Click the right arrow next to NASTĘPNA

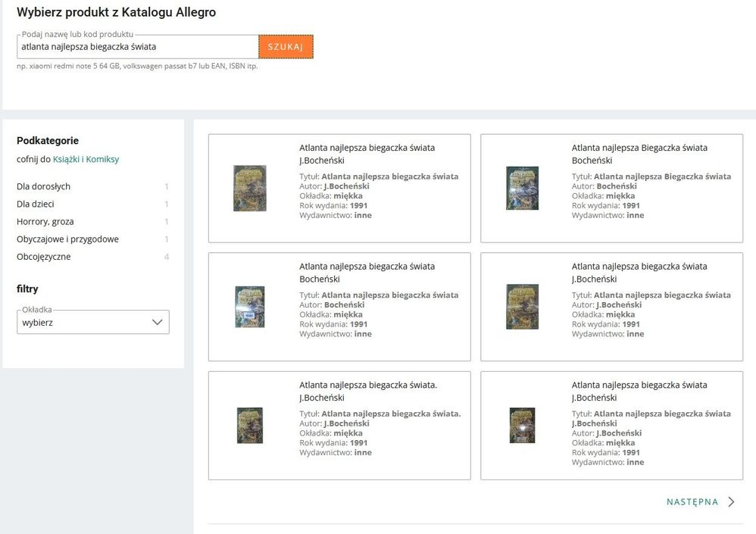[x=731, y=502]
